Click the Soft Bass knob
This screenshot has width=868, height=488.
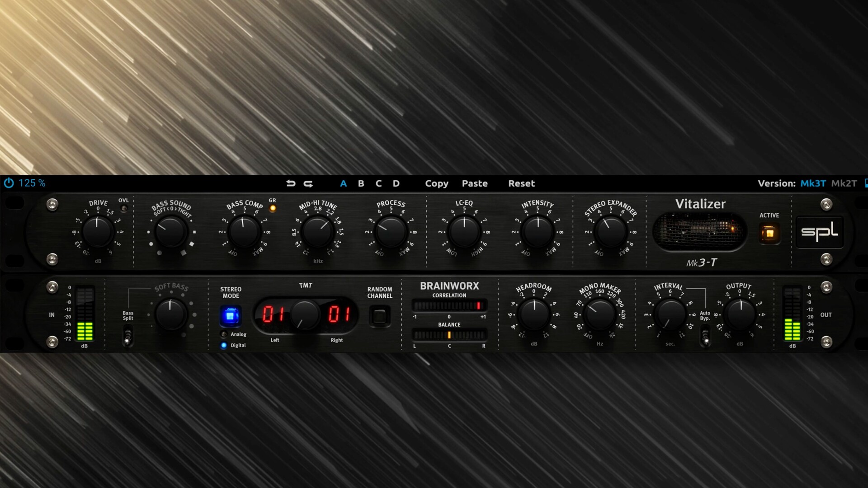[171, 314]
